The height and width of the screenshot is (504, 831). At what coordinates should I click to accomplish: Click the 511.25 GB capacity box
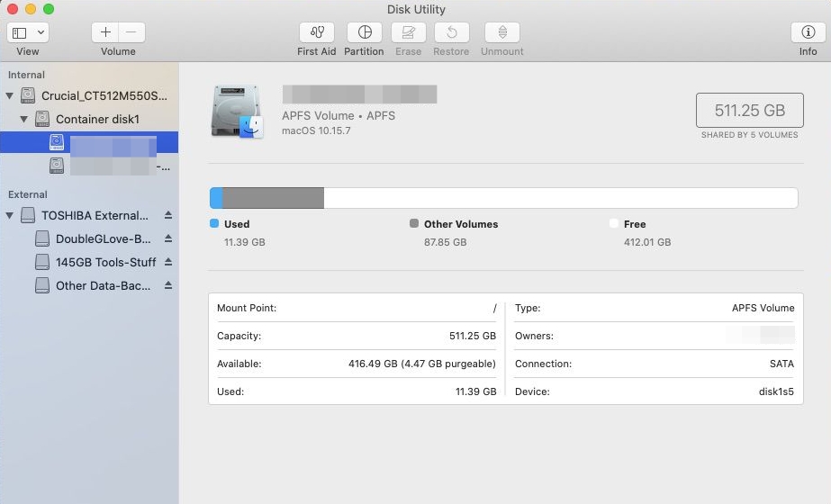pyautogui.click(x=749, y=110)
